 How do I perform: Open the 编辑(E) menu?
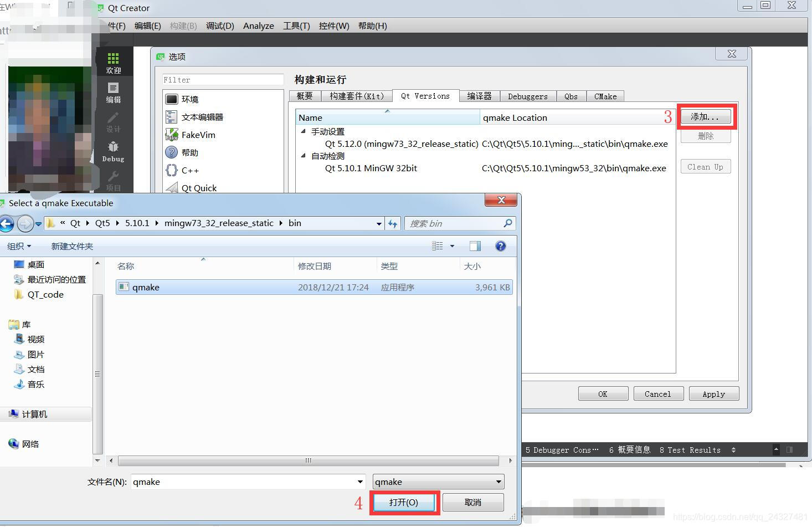tap(148, 25)
